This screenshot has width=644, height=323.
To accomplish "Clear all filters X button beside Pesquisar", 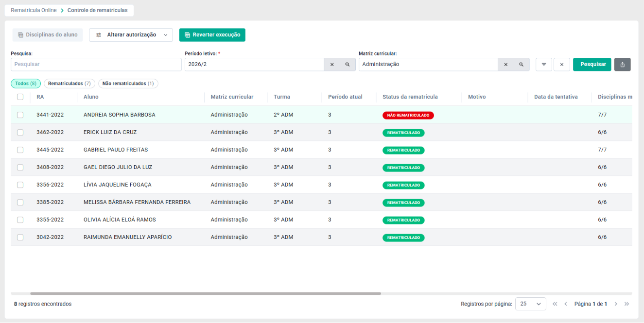I will (562, 65).
